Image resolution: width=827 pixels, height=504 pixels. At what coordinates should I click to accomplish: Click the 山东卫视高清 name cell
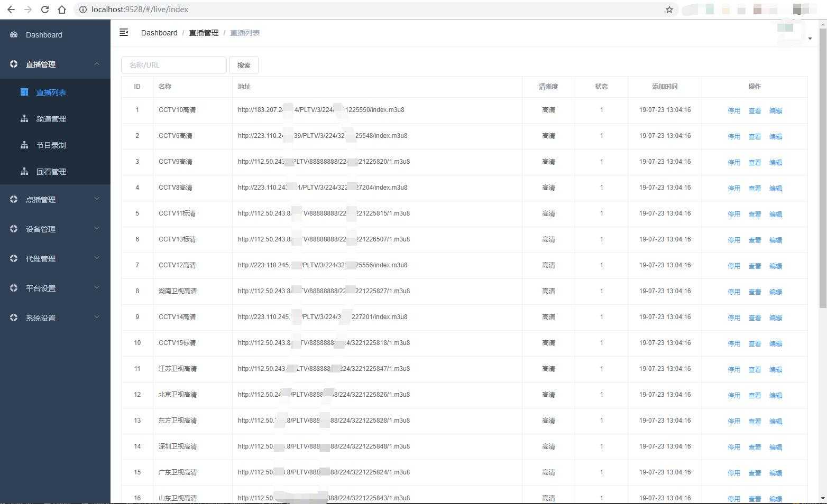(x=178, y=498)
